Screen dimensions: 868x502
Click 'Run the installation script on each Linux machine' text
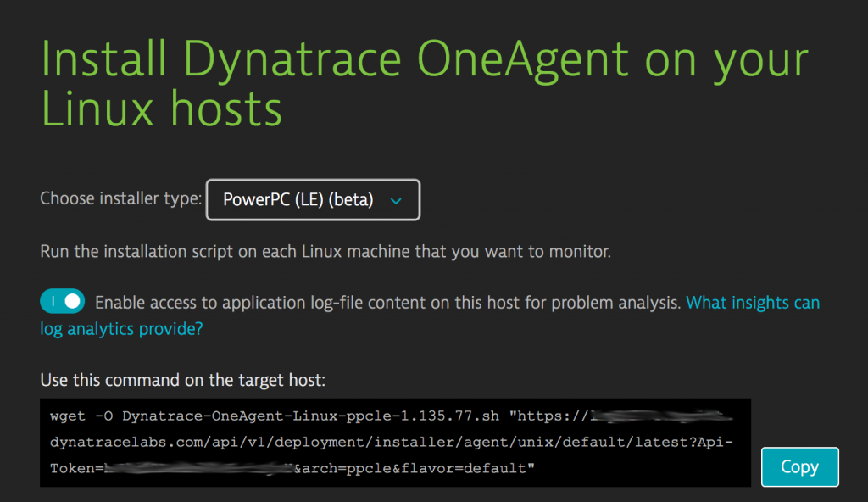coord(325,252)
